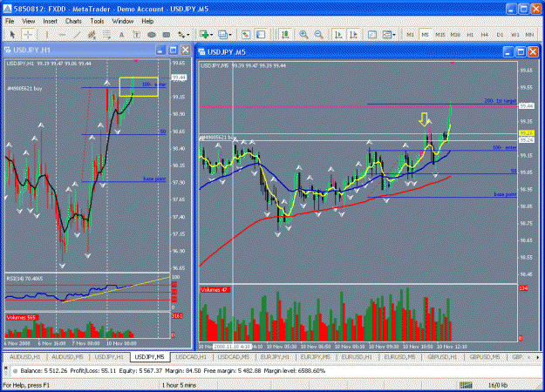Click the Balance account summary line
545x392 pixels.
[173, 371]
